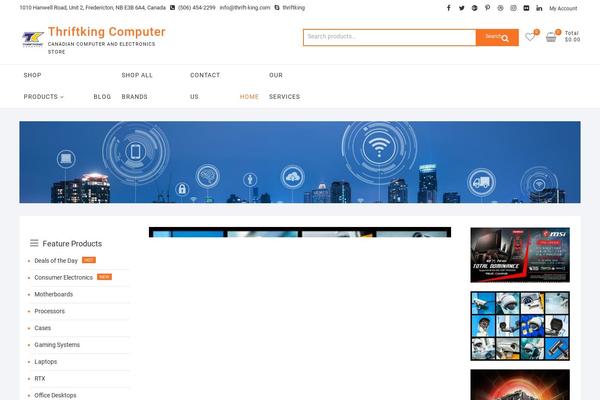
Task: Open the RTX category
Action: click(40, 379)
